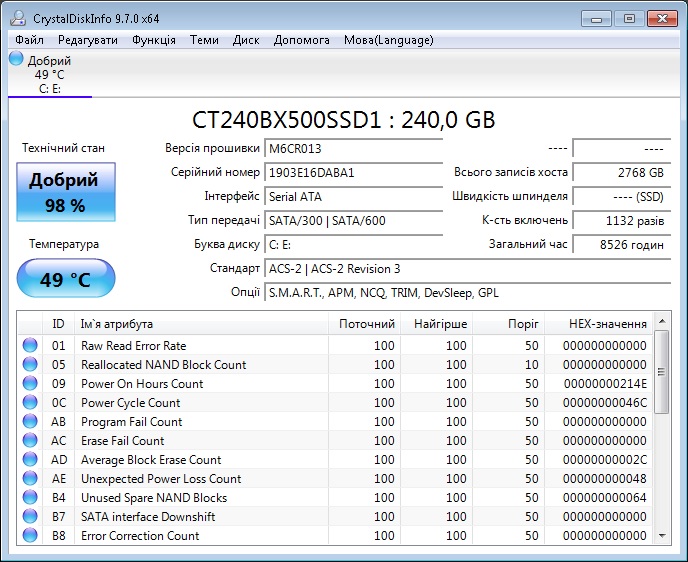Click the HEX-значення column header

click(x=598, y=324)
